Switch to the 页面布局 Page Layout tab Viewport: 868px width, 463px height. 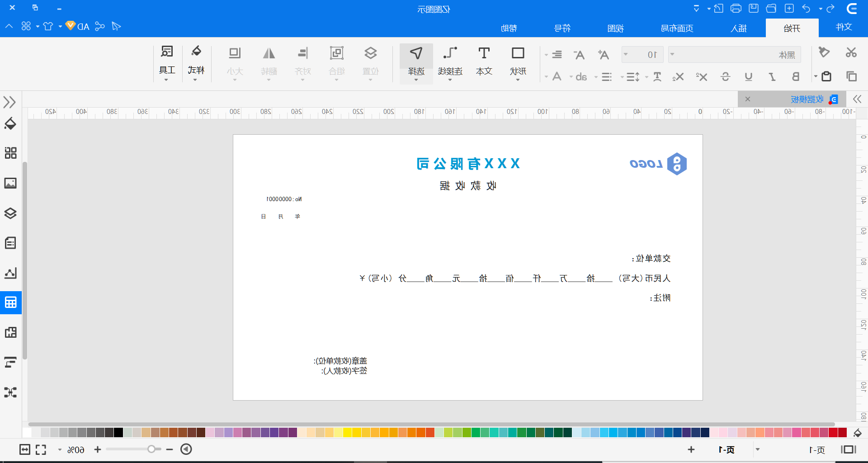coord(677,28)
